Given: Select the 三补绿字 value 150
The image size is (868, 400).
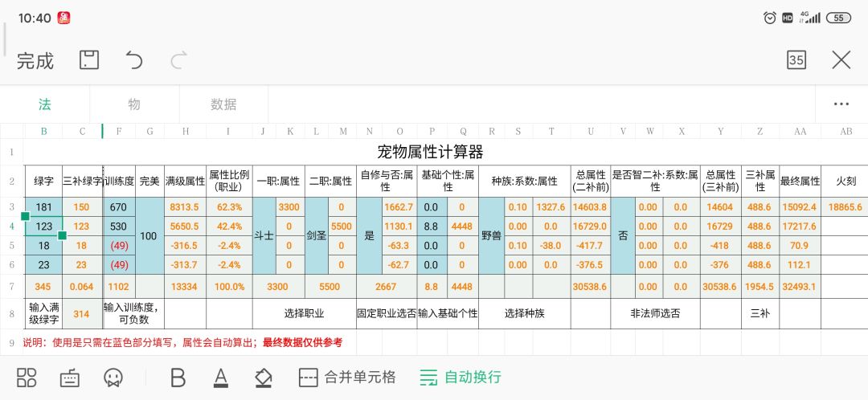Looking at the screenshot, I should (82, 207).
